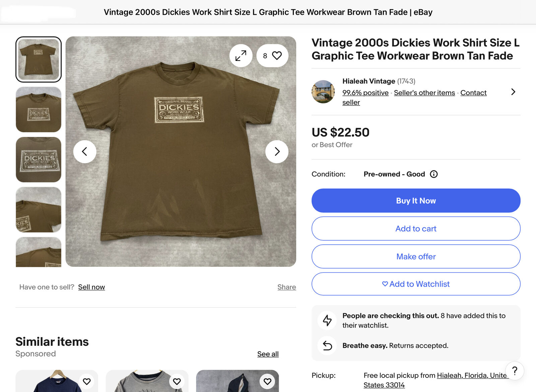
Task: Add the shirt to Watchlist
Action: coord(416,284)
